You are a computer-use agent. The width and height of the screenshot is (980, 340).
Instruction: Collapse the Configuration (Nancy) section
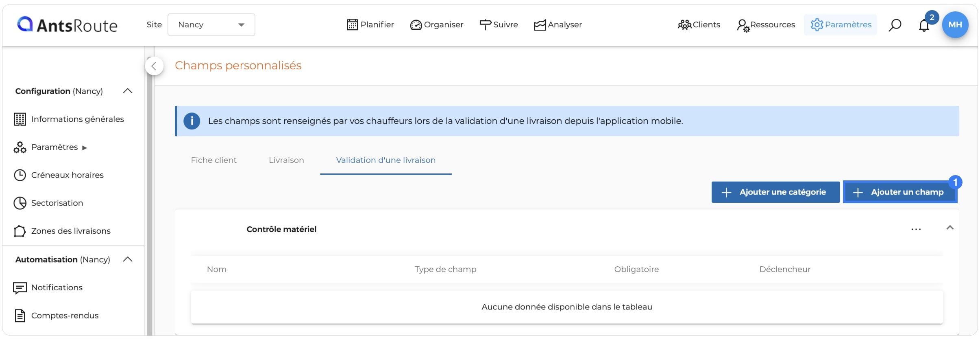coord(128,91)
